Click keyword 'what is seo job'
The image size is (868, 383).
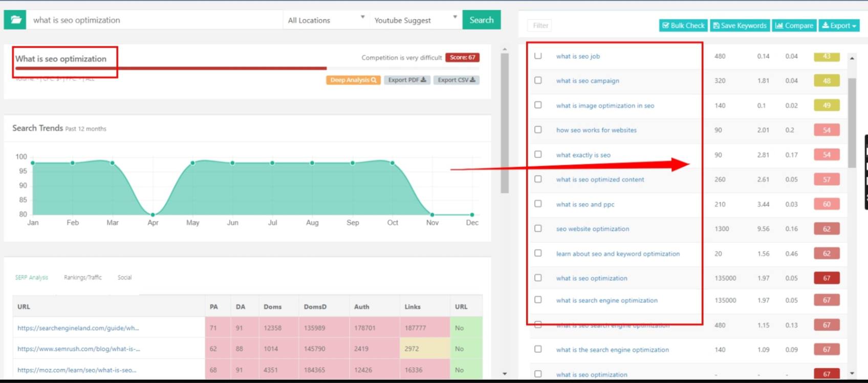coord(578,56)
